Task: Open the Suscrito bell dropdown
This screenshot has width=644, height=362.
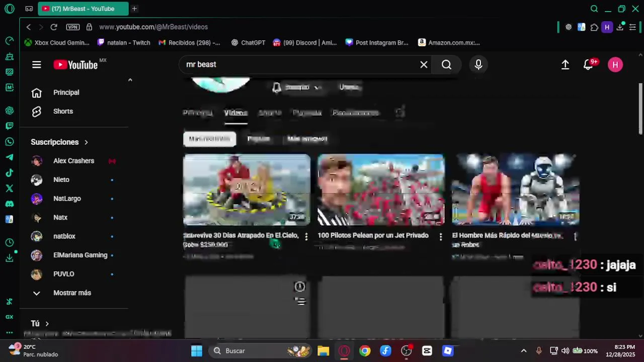Action: click(x=296, y=87)
